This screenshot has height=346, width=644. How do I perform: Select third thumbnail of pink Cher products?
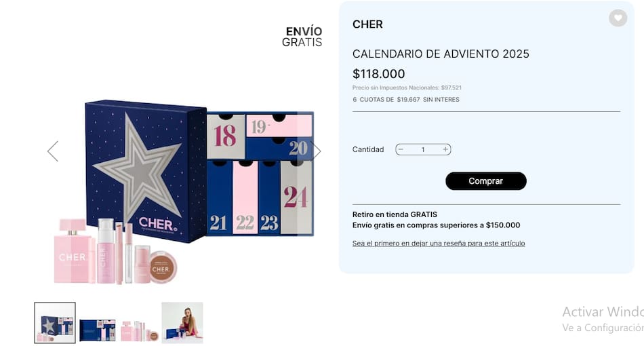[x=140, y=322]
